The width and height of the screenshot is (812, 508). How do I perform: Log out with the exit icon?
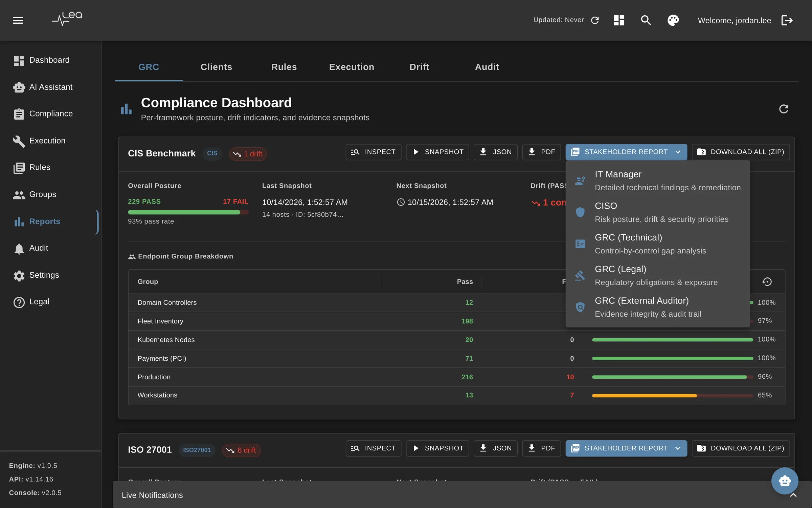click(787, 20)
